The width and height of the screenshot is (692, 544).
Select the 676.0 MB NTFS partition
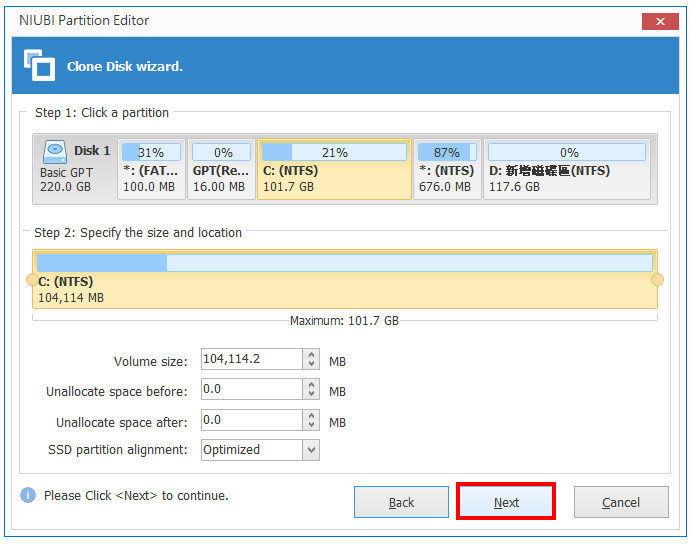[x=447, y=169]
